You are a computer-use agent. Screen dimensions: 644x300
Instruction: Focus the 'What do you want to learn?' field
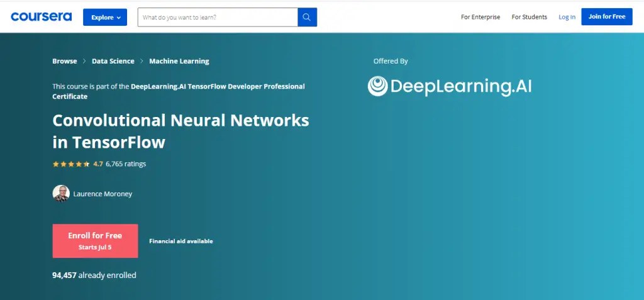point(217,18)
